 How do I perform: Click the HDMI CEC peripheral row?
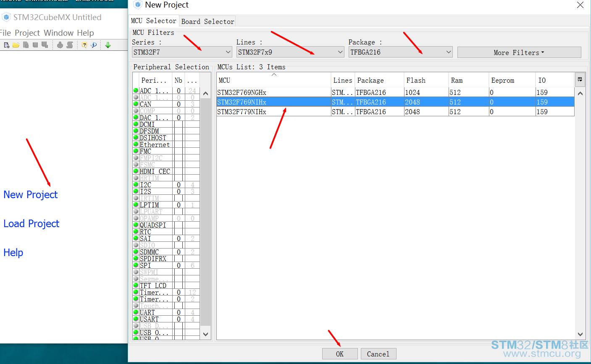click(x=166, y=171)
